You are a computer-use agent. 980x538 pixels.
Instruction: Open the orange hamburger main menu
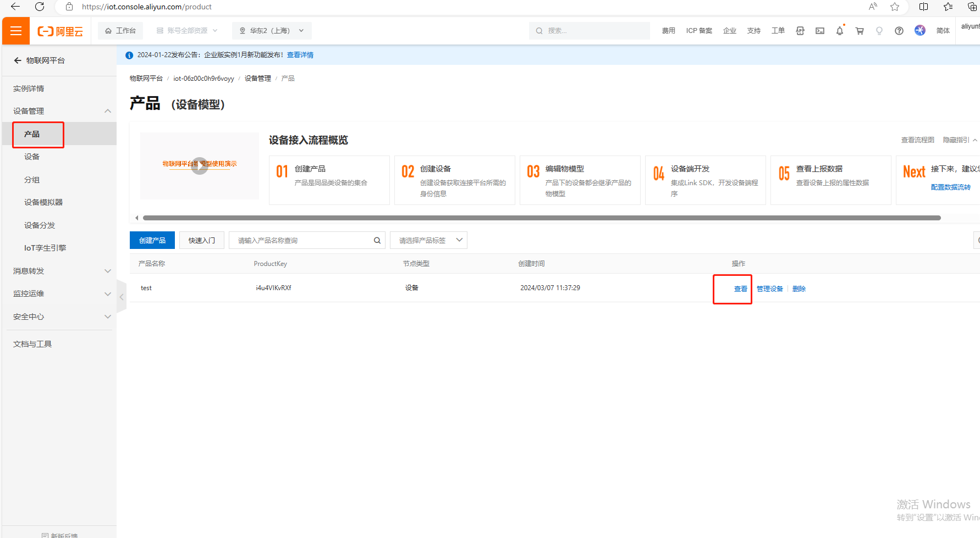16,31
